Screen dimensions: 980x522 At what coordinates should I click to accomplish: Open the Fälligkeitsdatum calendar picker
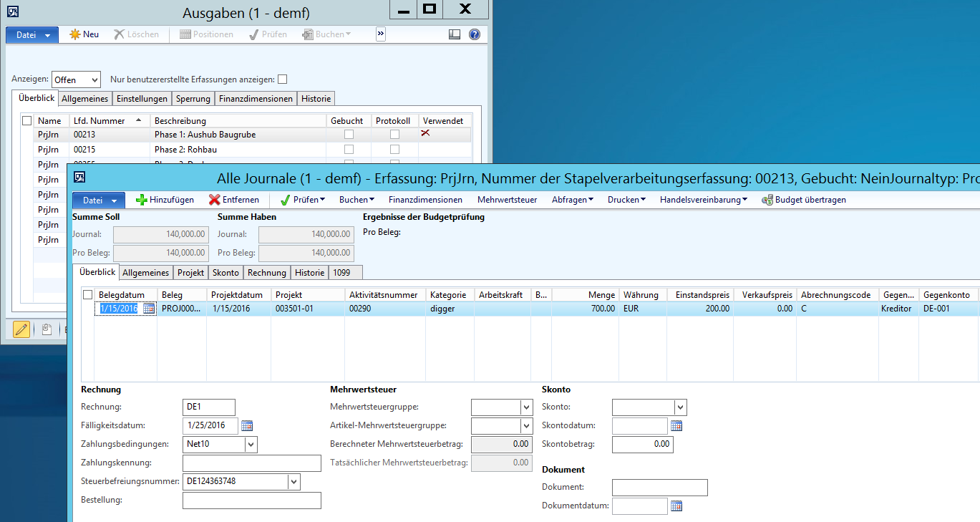point(247,425)
